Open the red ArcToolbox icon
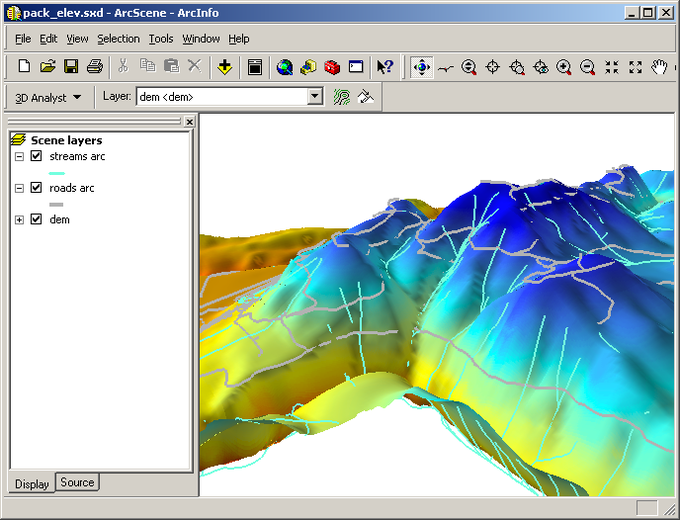Viewport: 680px width, 520px height. click(332, 67)
